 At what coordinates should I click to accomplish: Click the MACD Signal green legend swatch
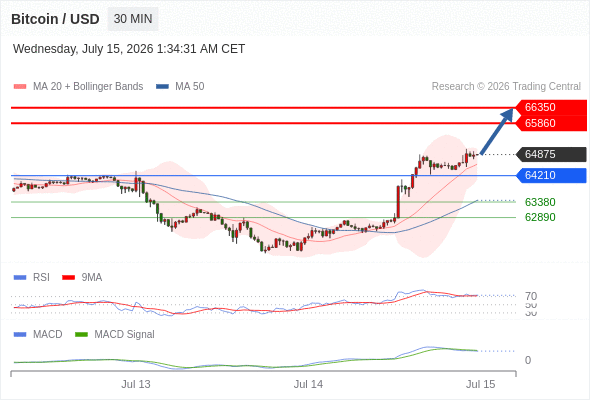point(81,335)
